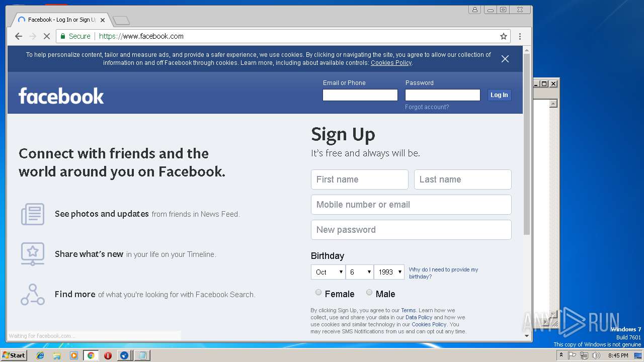Click Why do I need to provide my birthday
This screenshot has width=644, height=362.
[x=443, y=273]
